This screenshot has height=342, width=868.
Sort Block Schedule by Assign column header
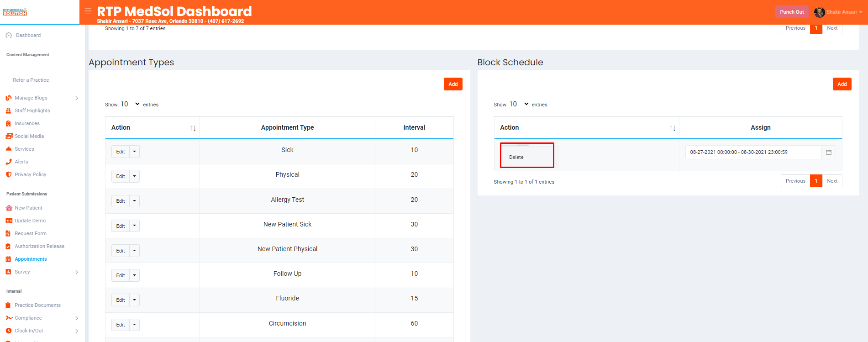coord(761,127)
